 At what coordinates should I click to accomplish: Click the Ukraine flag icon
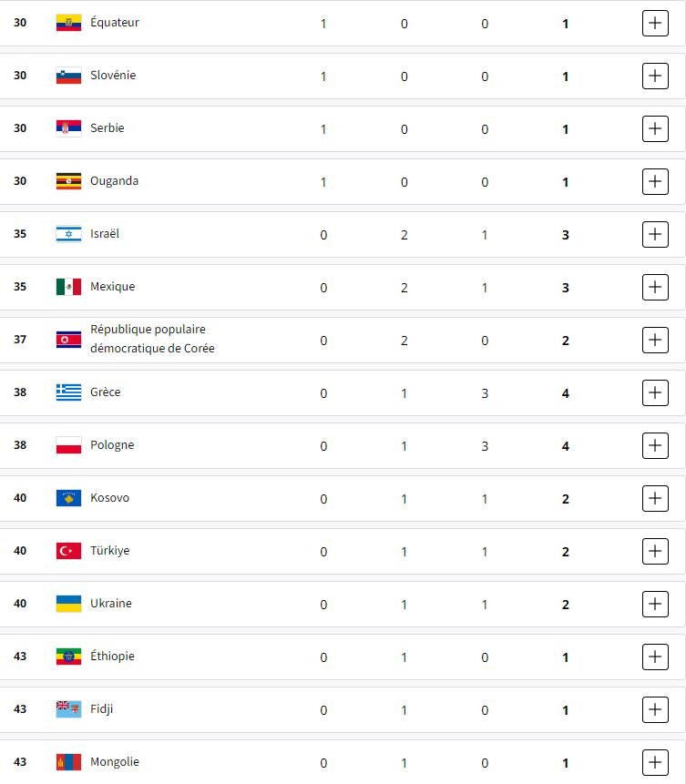coord(68,604)
